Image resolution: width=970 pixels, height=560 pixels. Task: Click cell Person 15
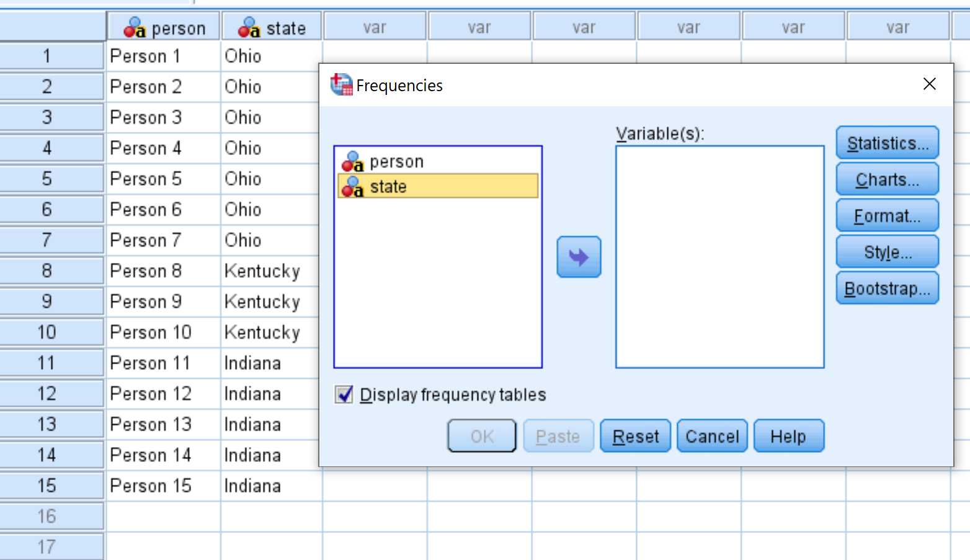164,486
